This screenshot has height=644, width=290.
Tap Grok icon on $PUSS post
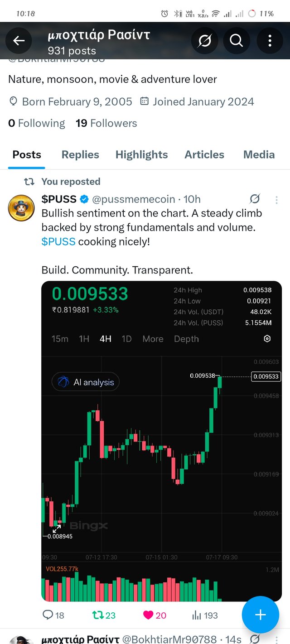tap(255, 199)
